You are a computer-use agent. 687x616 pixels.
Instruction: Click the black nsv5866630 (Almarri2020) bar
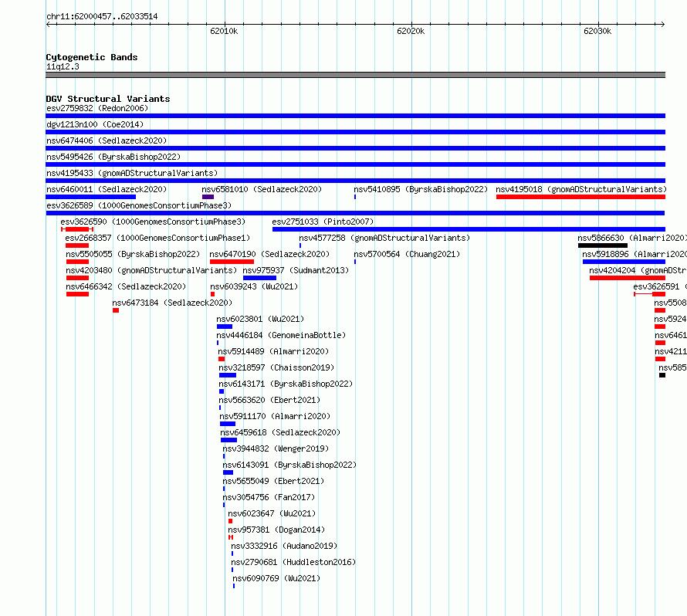603,245
